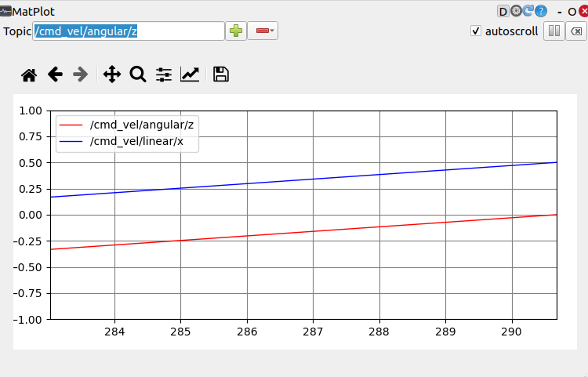Open the remove topic dropdown

coord(263,31)
